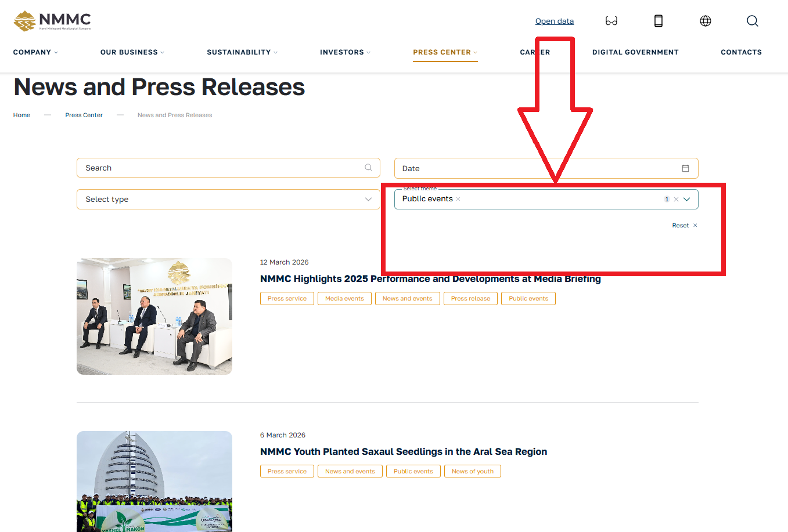Open the NMMC Youth Planted Saxaul article
Screen dimensions: 788x532
tap(404, 452)
